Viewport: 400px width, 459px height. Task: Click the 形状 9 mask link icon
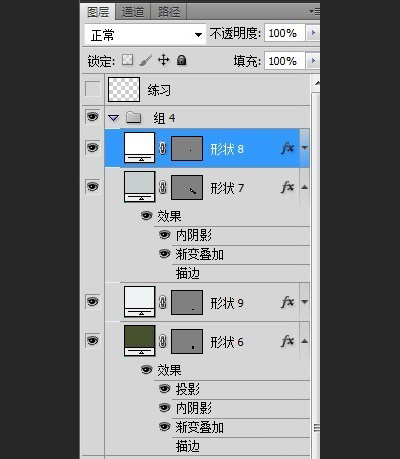(x=163, y=302)
